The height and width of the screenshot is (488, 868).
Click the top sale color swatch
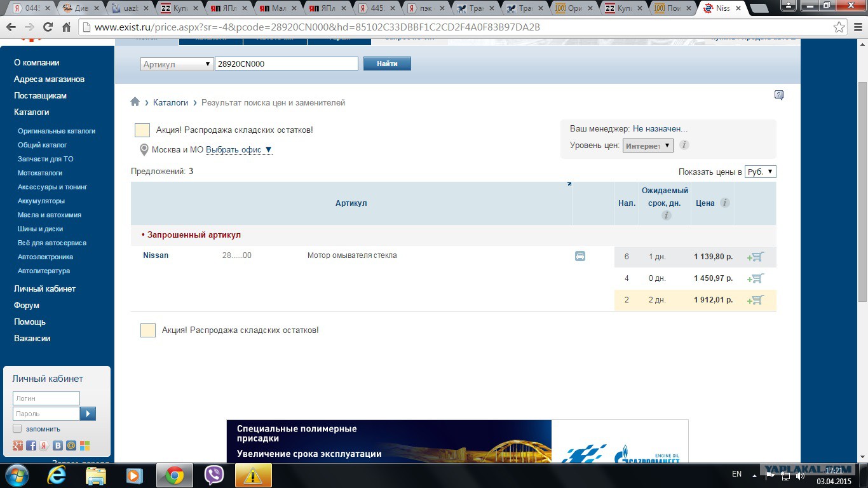coord(142,130)
